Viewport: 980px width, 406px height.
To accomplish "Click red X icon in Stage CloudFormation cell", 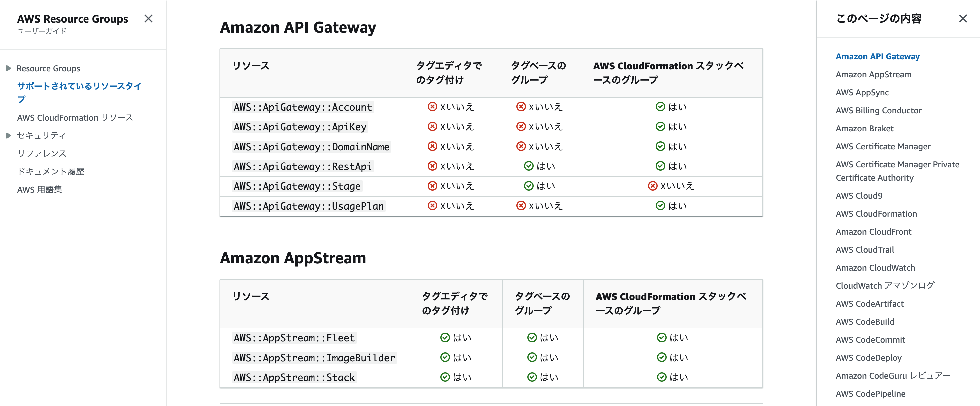I will click(x=652, y=186).
